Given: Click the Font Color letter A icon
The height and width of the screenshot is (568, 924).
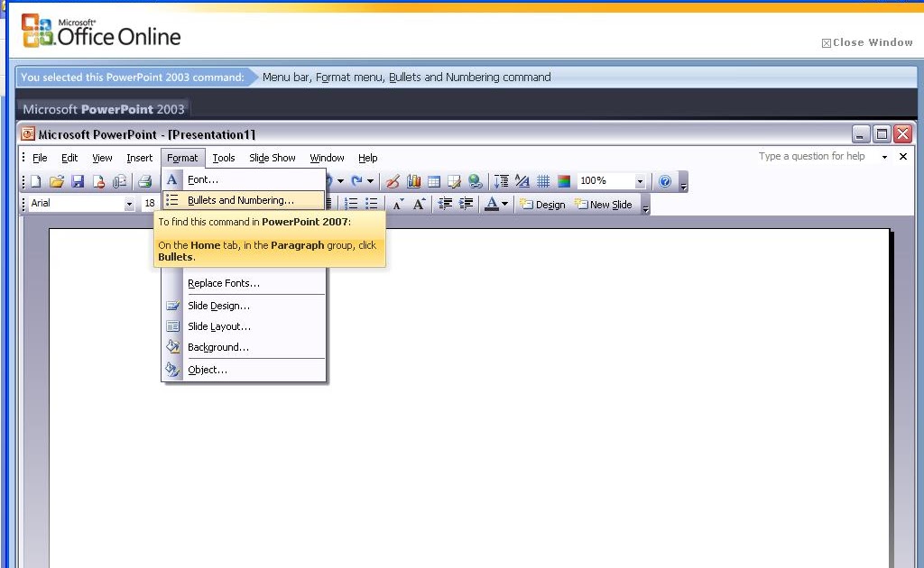Looking at the screenshot, I should [x=492, y=204].
